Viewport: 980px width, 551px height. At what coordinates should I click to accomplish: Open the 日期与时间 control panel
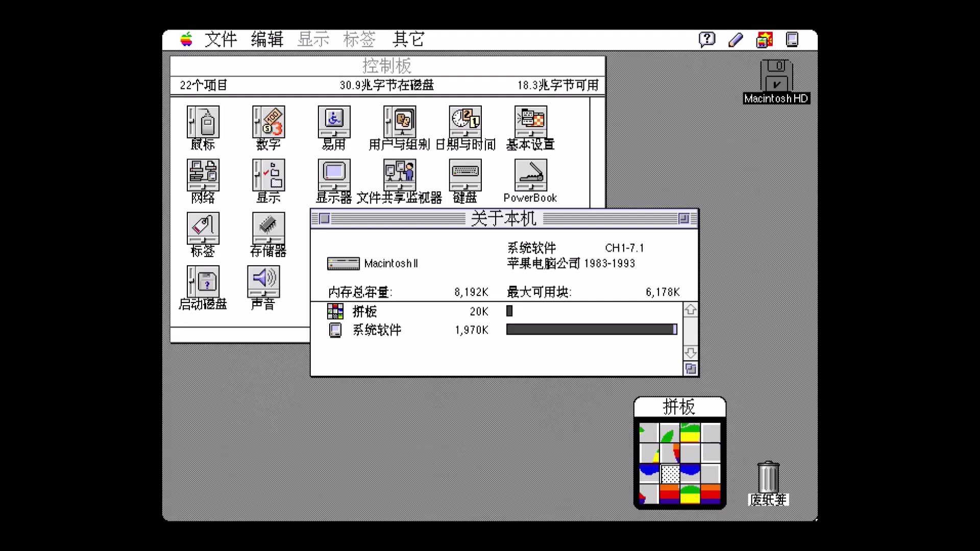pyautogui.click(x=465, y=122)
